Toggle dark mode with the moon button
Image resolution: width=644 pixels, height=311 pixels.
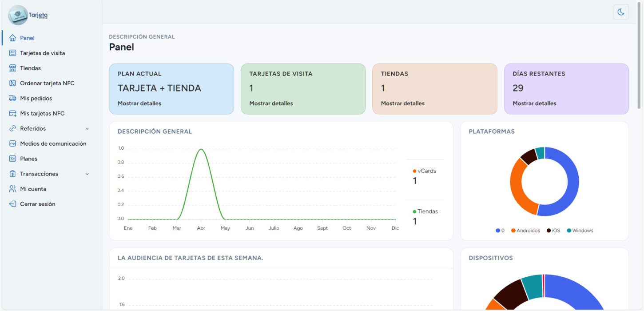[x=621, y=12]
